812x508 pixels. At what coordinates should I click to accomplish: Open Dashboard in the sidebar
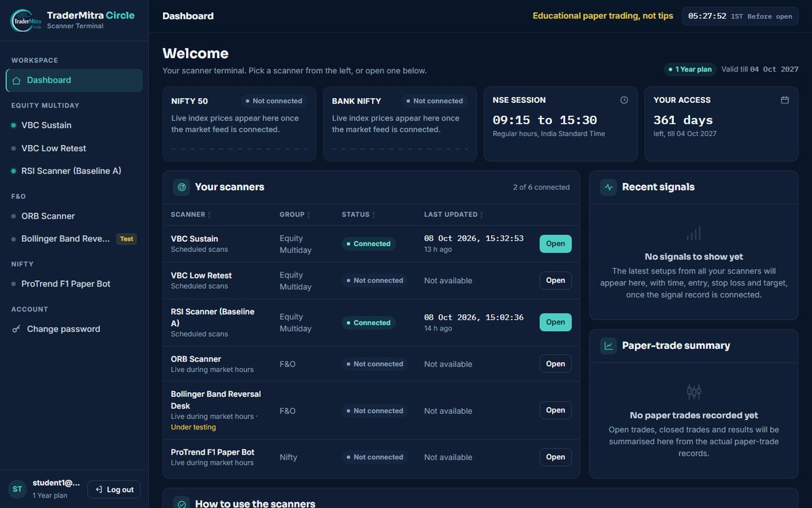[74, 80]
